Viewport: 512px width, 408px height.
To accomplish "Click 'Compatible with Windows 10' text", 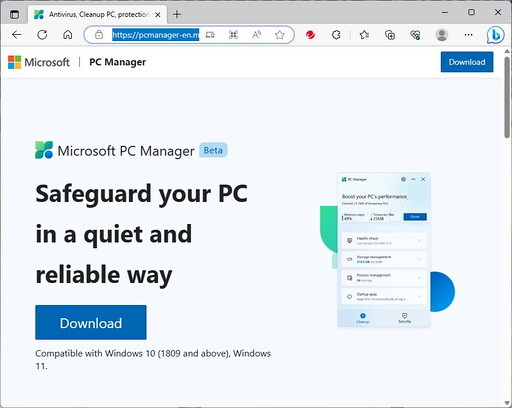I will click(153, 359).
